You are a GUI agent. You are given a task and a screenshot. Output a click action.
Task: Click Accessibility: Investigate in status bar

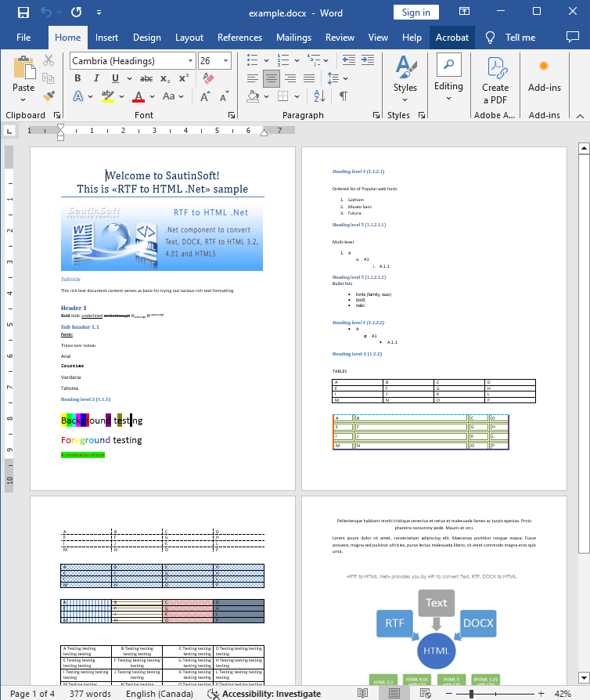[x=264, y=694]
